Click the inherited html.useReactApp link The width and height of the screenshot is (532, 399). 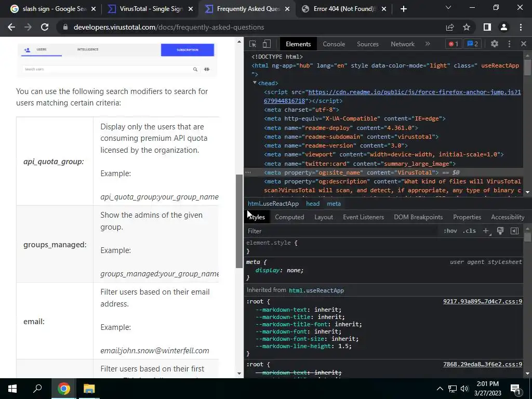click(x=316, y=290)
